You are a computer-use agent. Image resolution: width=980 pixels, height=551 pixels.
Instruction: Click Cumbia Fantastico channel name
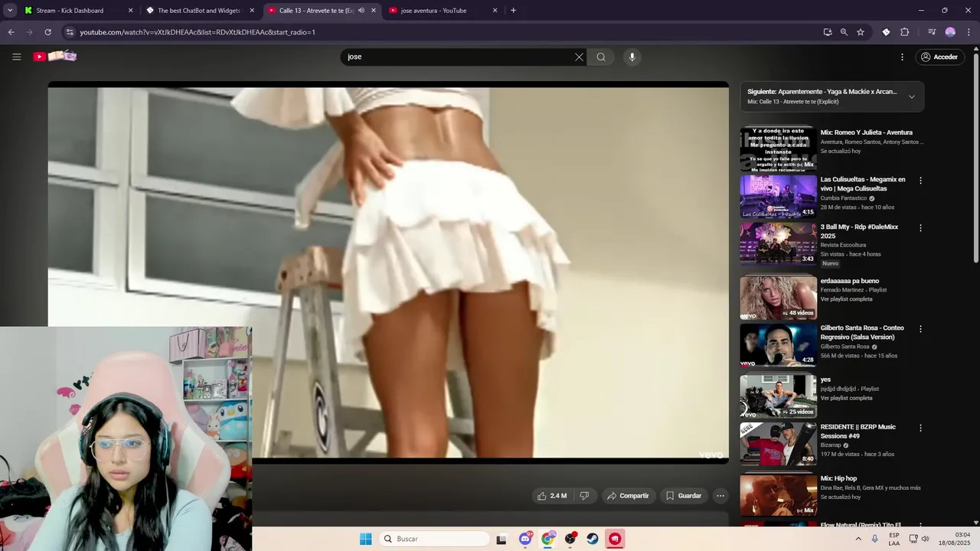[844, 198]
